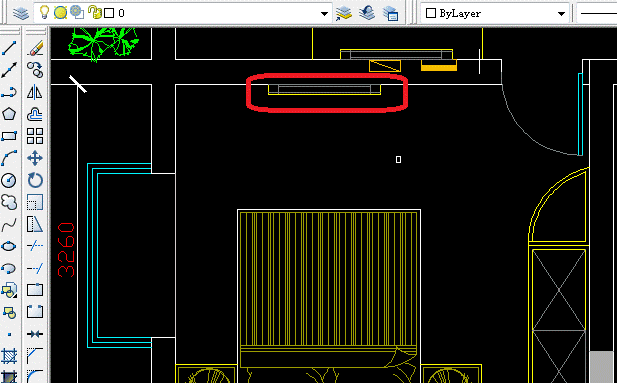Screen dimensions: 617x383
Task: Open the Layer States Manager icon
Action: [x=390, y=13]
